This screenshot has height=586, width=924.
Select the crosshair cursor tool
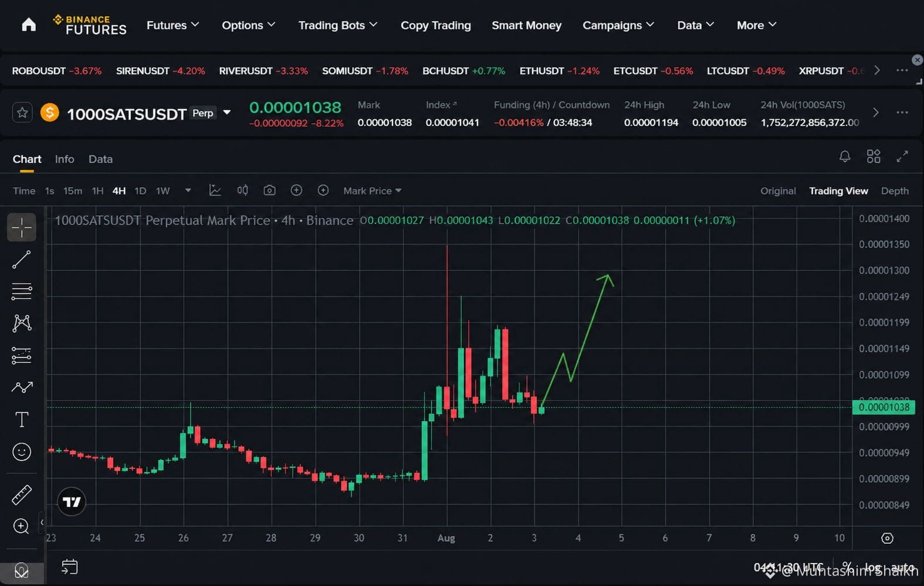click(22, 227)
